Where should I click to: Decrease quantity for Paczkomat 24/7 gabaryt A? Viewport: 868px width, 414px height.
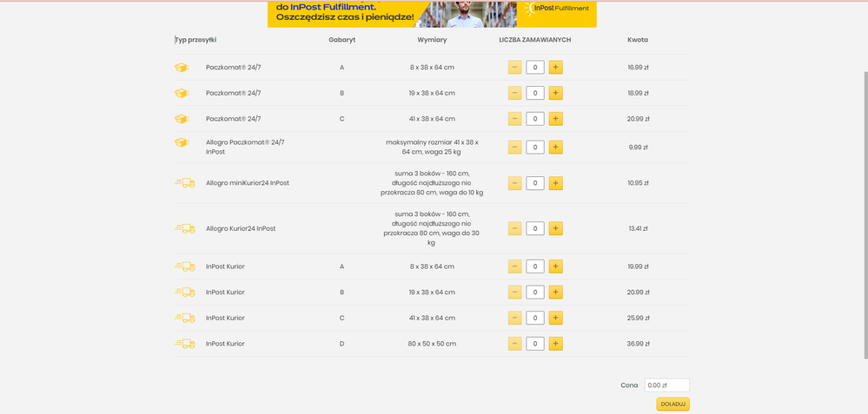pos(515,68)
